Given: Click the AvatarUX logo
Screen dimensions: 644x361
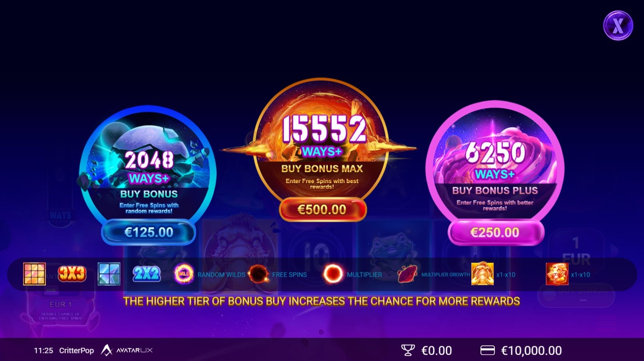Looking at the screenshot, I should point(127,350).
